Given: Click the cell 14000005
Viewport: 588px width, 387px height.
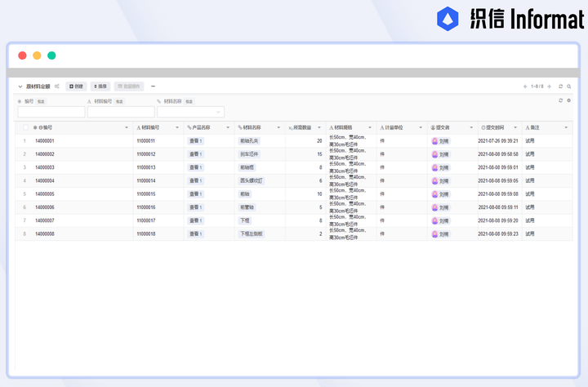Looking at the screenshot, I should [x=45, y=194].
